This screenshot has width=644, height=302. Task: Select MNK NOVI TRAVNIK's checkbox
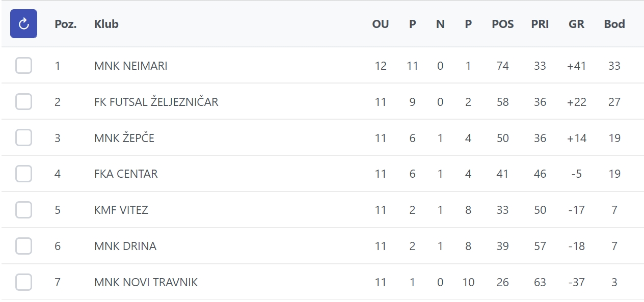[x=23, y=282]
